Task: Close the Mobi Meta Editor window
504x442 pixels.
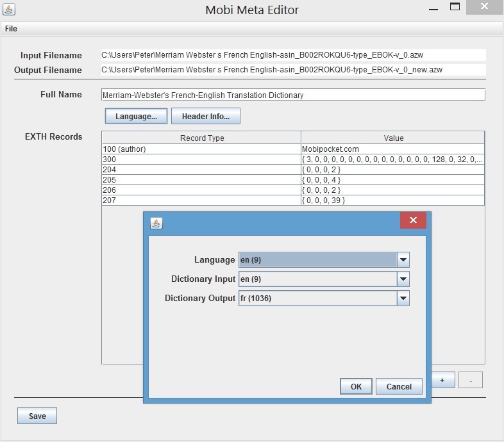Action: click(x=484, y=6)
